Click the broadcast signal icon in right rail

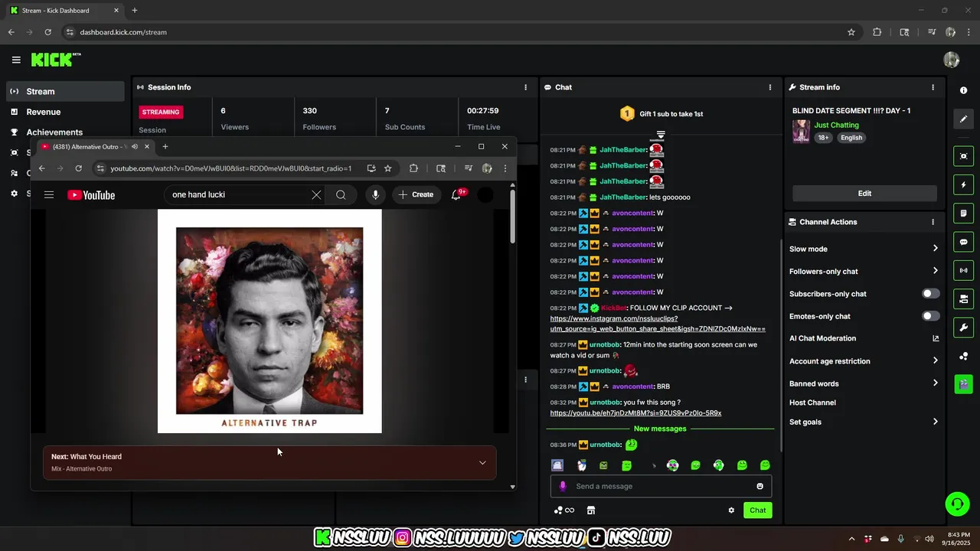tap(963, 270)
